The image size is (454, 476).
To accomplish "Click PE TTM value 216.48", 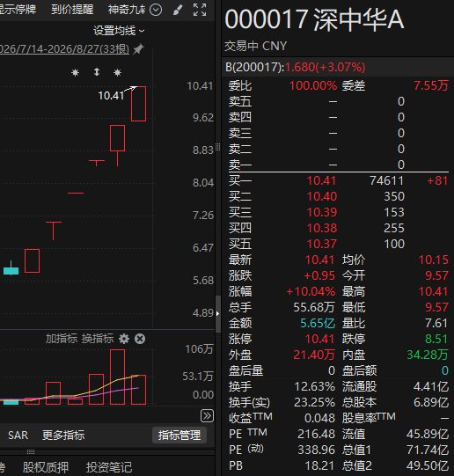I will (x=316, y=434).
